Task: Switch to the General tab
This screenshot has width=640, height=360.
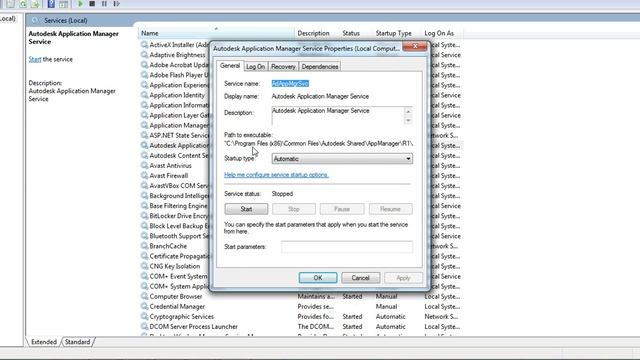Action: (230, 66)
